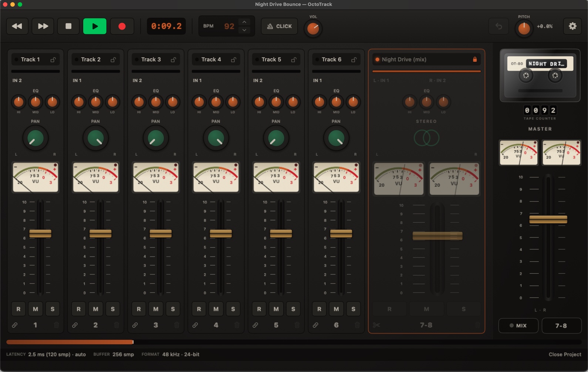
Task: Toggle the lock icon on Track 1
Action: click(53, 60)
